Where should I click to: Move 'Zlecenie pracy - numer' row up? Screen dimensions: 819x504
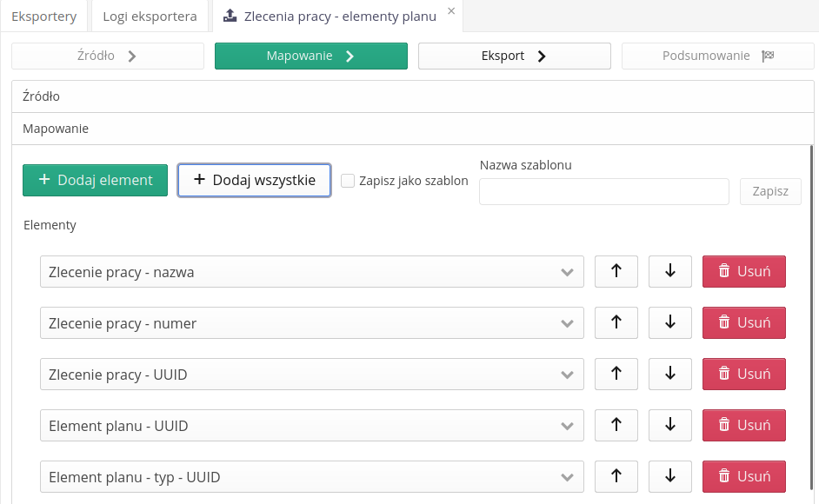tap(616, 322)
